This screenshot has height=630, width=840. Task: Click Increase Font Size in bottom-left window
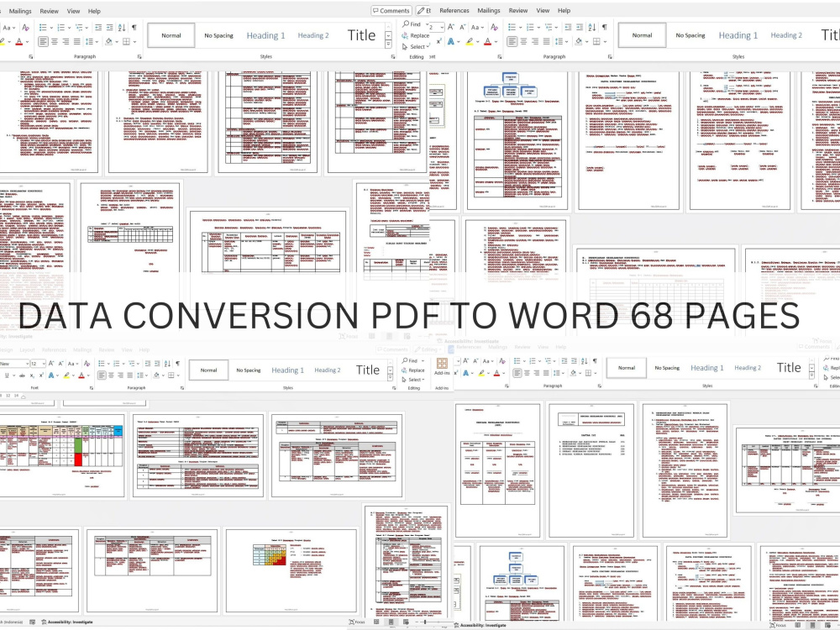click(x=51, y=363)
